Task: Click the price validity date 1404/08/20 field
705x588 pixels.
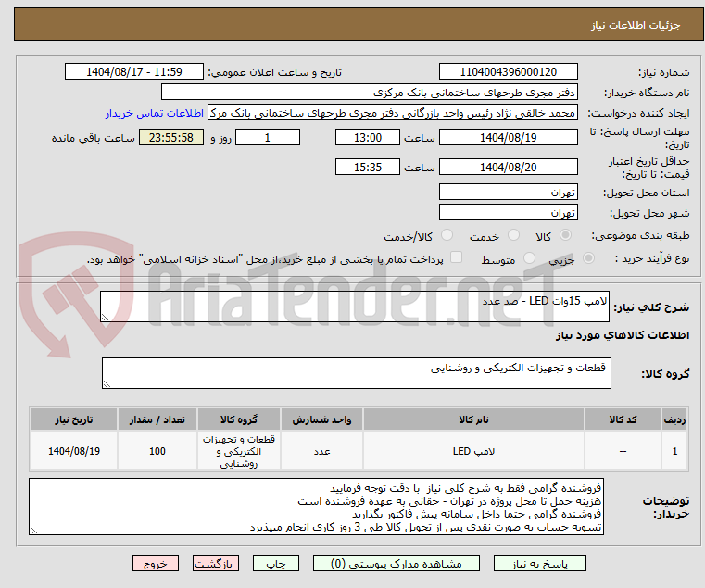Action: (508, 168)
